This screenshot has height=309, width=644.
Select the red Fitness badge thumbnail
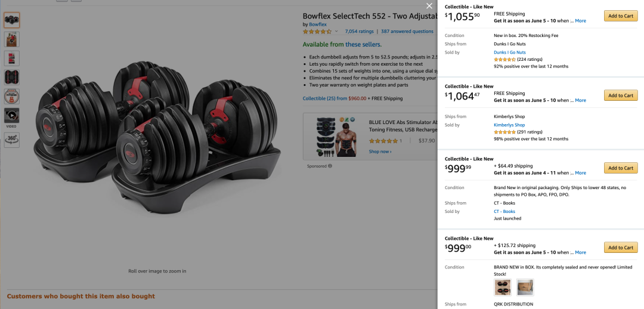[11, 97]
